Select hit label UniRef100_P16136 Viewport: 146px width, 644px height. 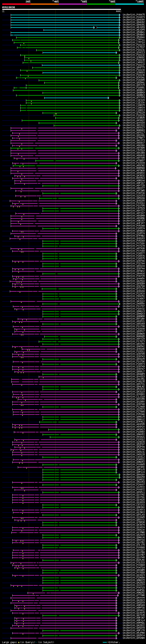tap(133, 75)
